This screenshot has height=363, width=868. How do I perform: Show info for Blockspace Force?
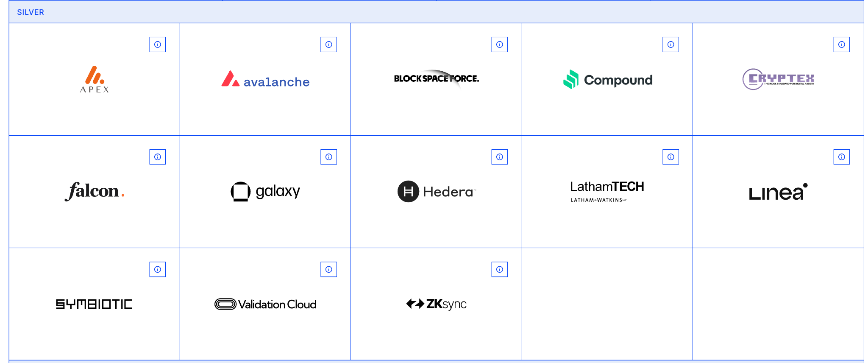tap(500, 45)
